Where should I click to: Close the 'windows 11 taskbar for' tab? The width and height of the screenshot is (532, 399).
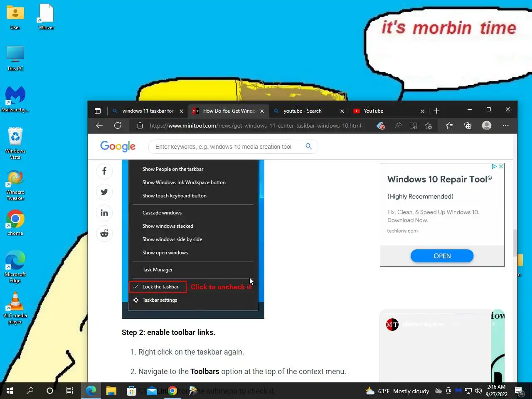pos(181,111)
